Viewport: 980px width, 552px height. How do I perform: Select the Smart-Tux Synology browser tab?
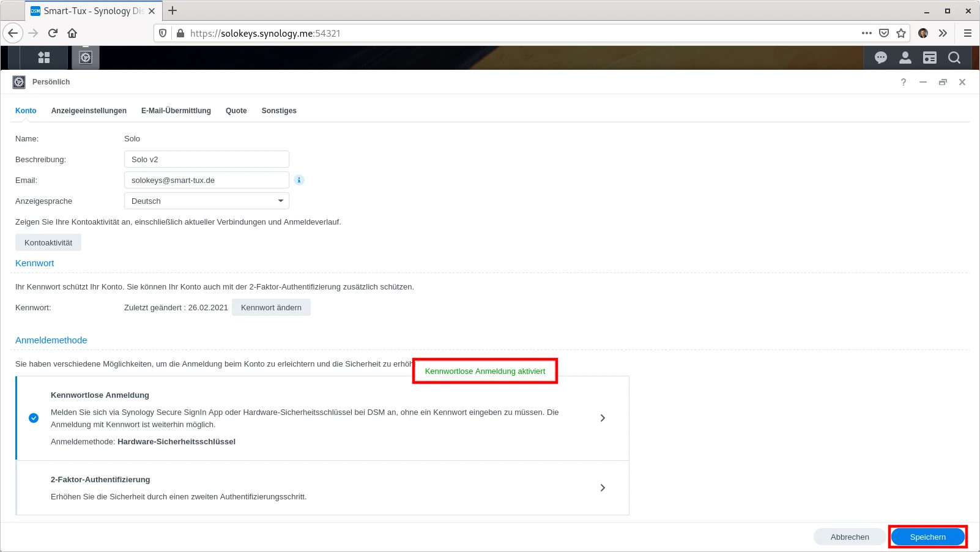point(93,11)
